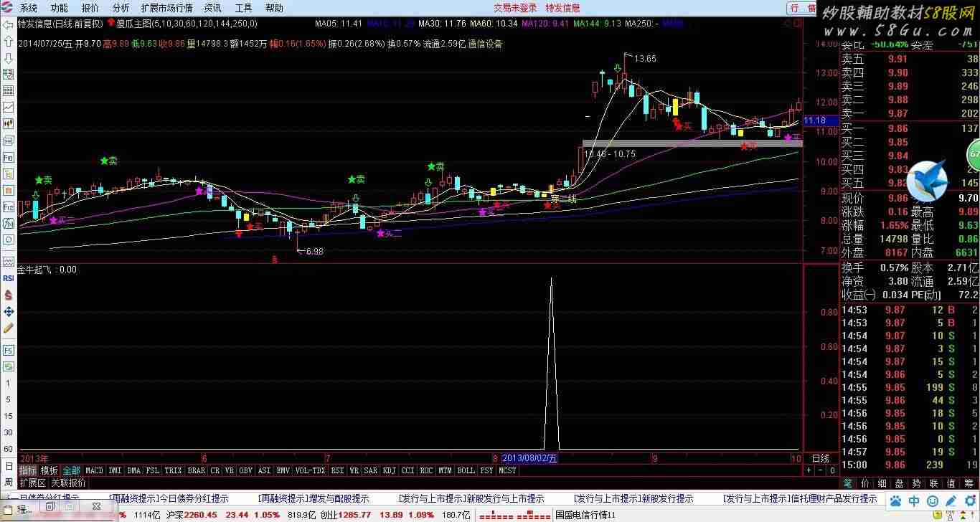Select the 势 tab in quote panel
This screenshot has width=980, height=522.
point(917,483)
